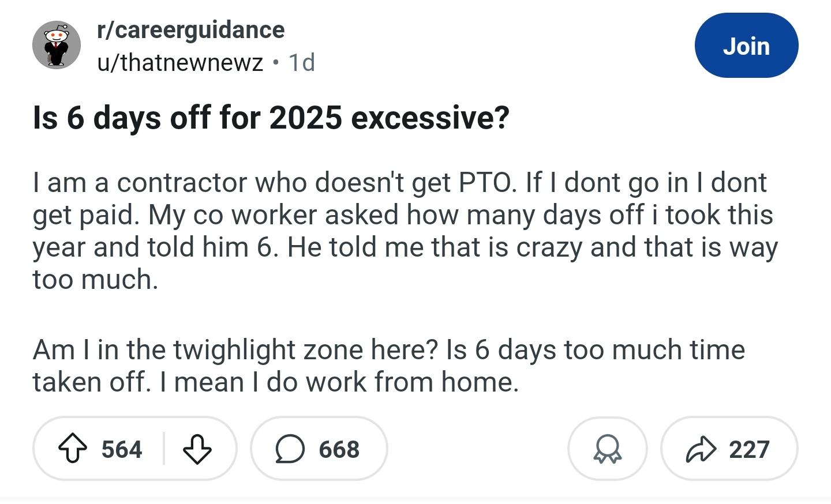Screen dimensions: 831x504
Task: Tap the paragraph starting Am I in the twighlight zone
Action: pyautogui.click(x=389, y=366)
